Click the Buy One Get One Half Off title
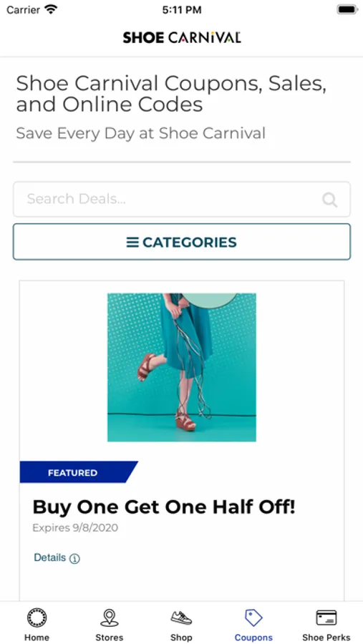Screen dimensions: 363x644 [164, 507]
